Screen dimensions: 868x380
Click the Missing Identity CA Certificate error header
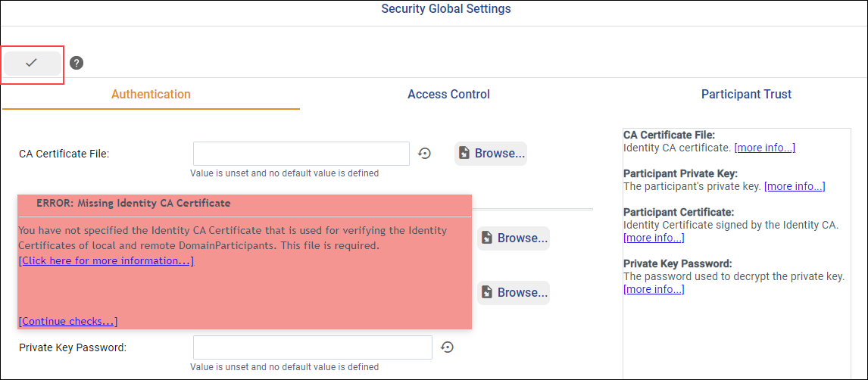(133, 204)
